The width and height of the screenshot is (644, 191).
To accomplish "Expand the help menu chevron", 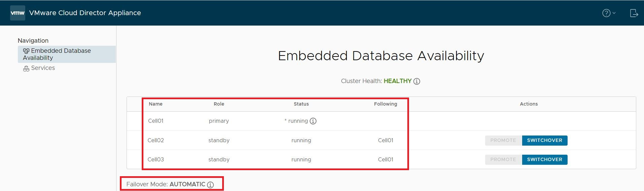I will (614, 13).
